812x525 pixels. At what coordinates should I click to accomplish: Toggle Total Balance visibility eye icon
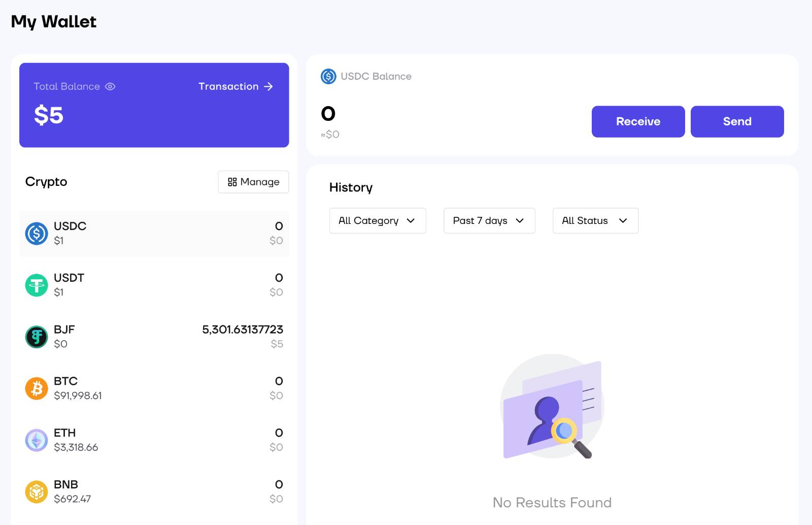[x=110, y=86]
